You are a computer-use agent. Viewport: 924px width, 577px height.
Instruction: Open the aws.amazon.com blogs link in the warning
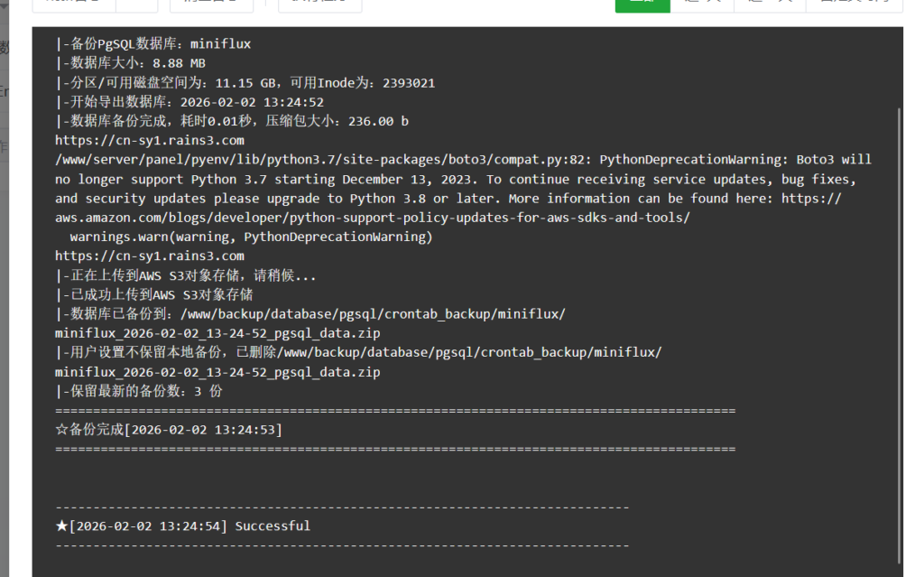click(x=372, y=218)
